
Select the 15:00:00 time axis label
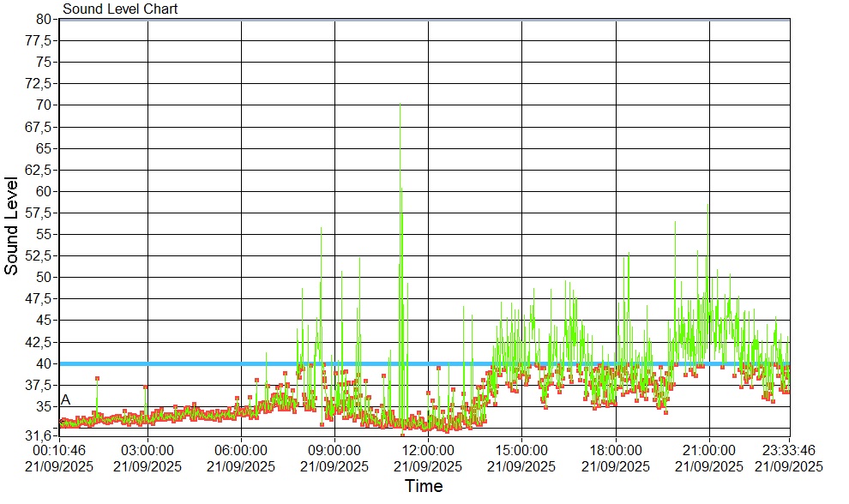coord(521,449)
